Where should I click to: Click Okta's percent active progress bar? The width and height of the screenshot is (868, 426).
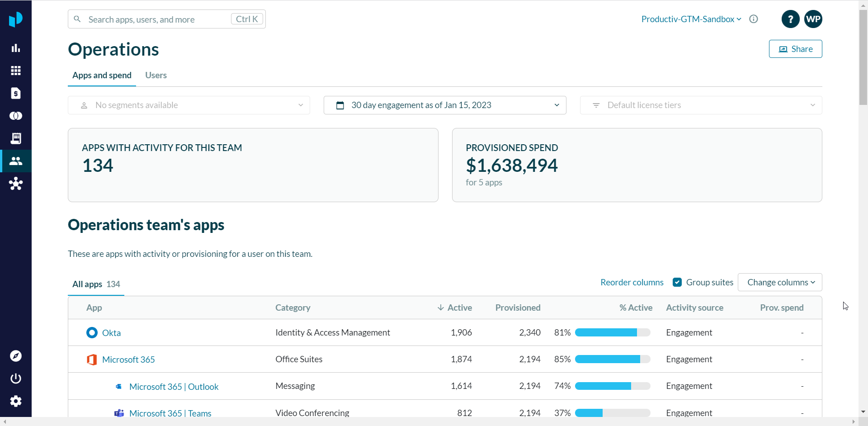coord(612,333)
